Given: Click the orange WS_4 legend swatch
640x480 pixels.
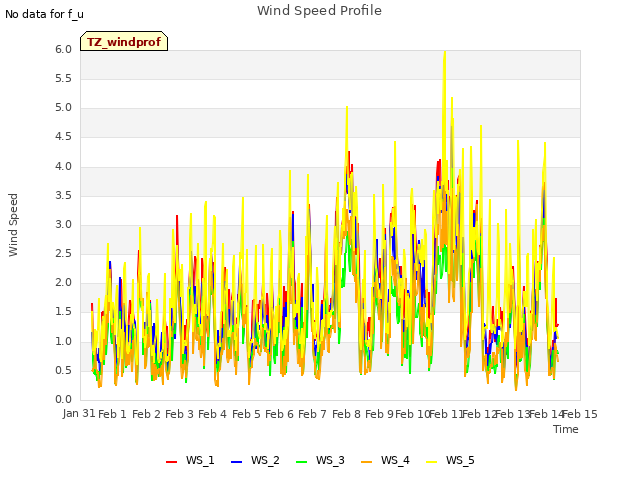Looking at the screenshot, I should (367, 461).
